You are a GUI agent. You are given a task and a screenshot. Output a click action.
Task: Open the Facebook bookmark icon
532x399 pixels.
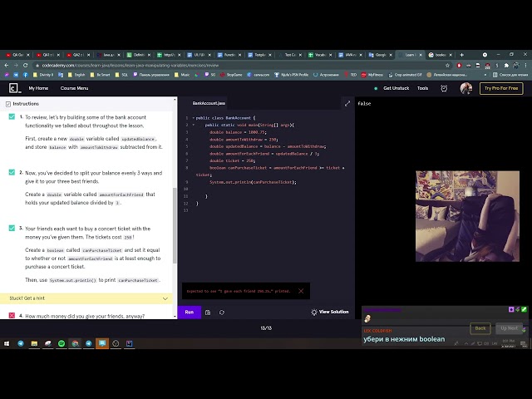tap(26, 75)
